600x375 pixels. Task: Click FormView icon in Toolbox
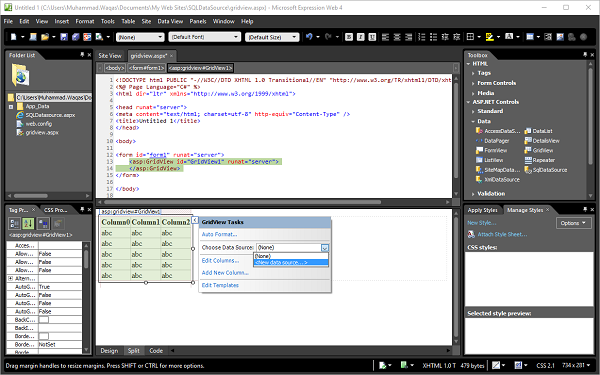click(479, 150)
